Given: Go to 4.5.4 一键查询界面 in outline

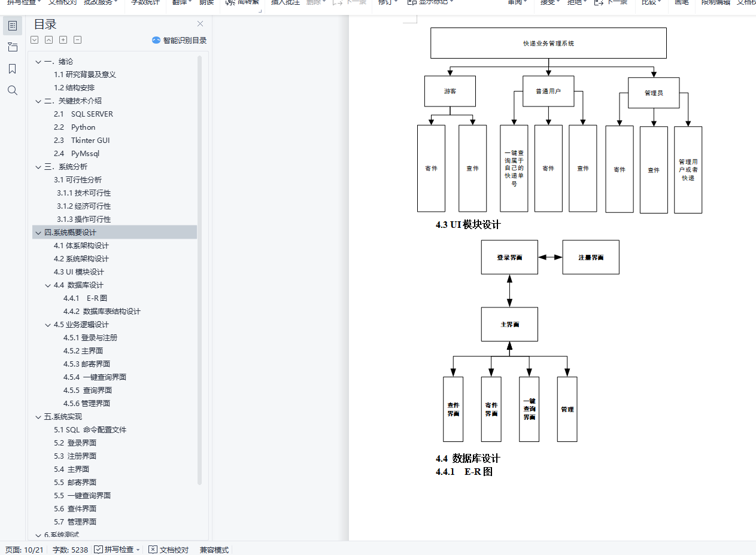Looking at the screenshot, I should [x=95, y=377].
